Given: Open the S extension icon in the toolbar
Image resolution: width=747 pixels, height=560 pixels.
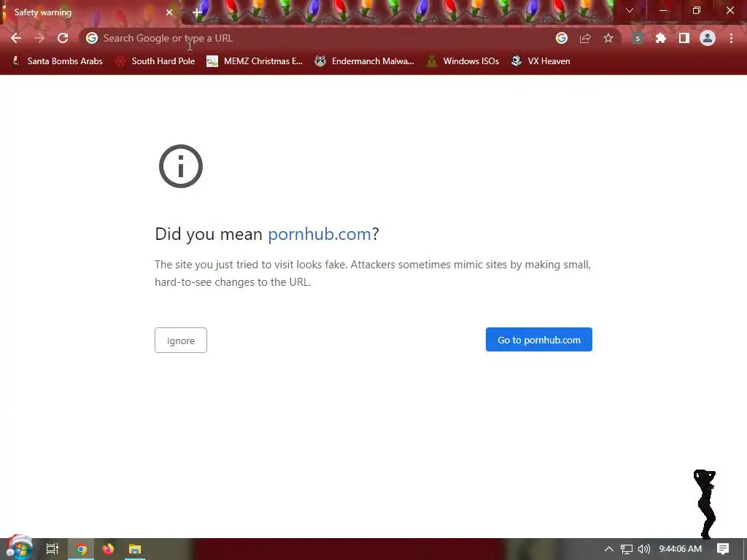Looking at the screenshot, I should [x=638, y=38].
